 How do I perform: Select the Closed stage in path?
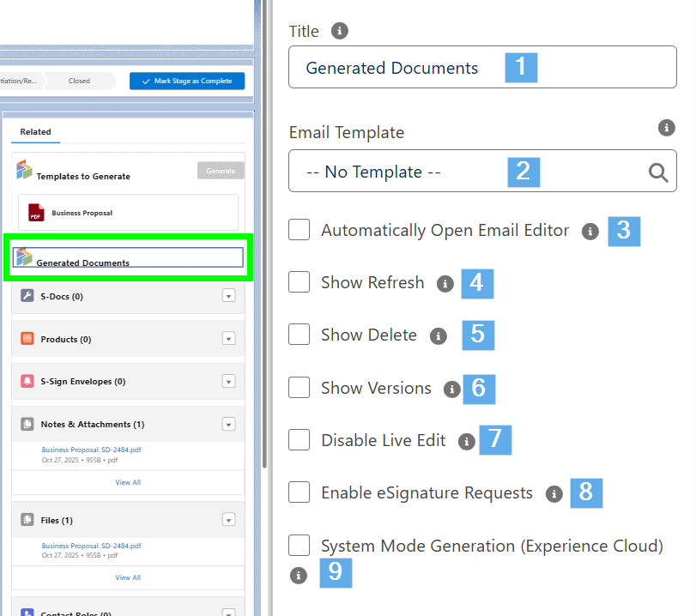pos(79,81)
